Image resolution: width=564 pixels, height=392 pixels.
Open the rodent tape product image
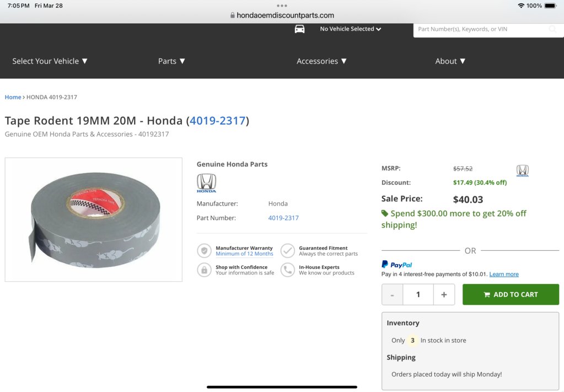point(94,219)
